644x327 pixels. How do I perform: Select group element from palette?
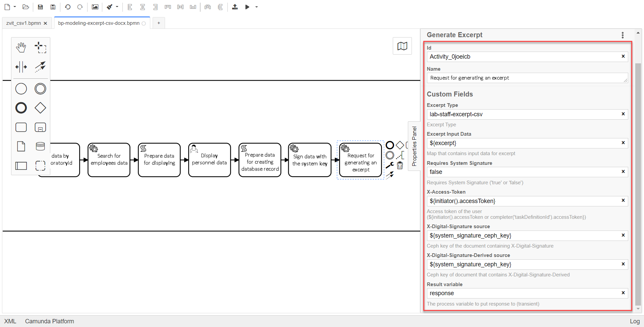point(40,166)
